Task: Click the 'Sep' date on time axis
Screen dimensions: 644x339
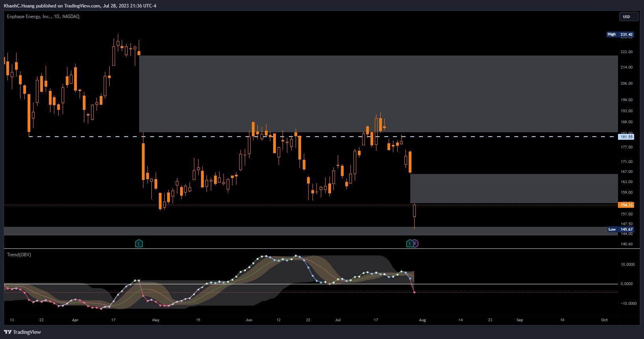Action: click(x=520, y=320)
